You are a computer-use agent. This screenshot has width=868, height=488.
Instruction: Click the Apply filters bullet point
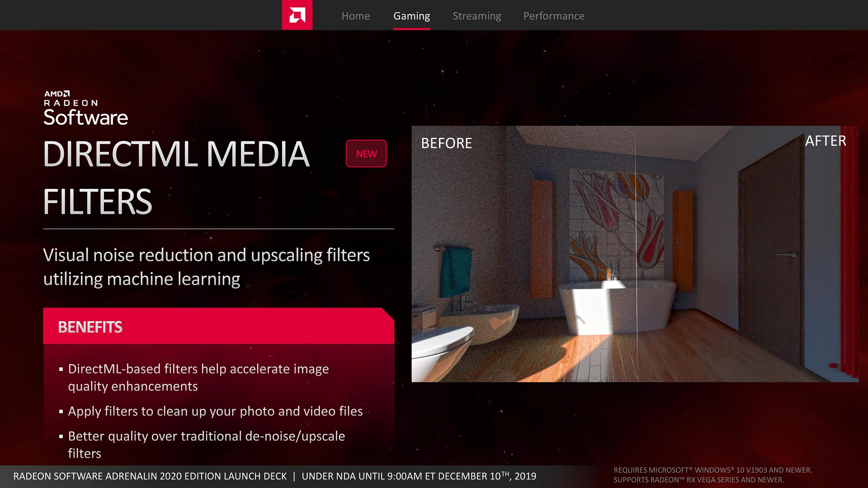pyautogui.click(x=215, y=411)
